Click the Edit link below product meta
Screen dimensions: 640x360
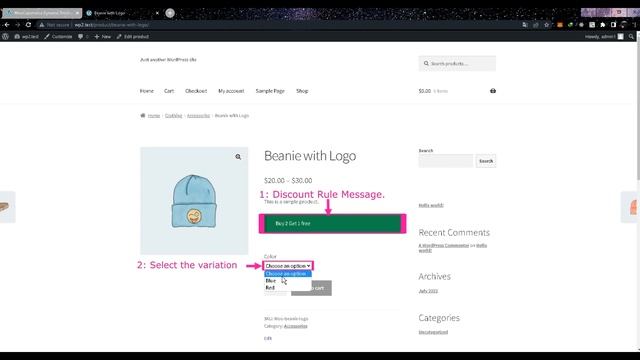(x=268, y=338)
